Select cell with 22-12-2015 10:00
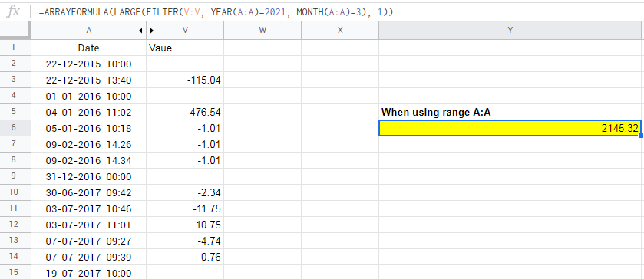The image size is (644, 279). coord(89,64)
